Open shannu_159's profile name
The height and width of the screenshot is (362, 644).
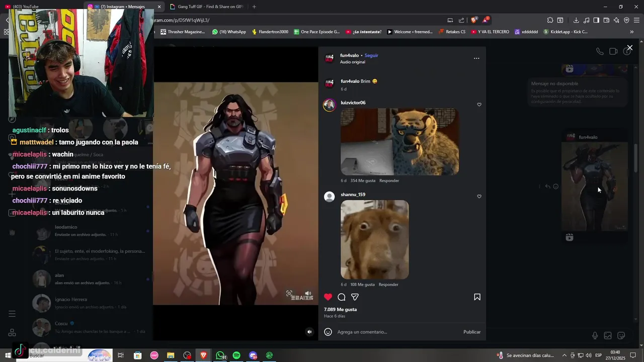pos(353,195)
